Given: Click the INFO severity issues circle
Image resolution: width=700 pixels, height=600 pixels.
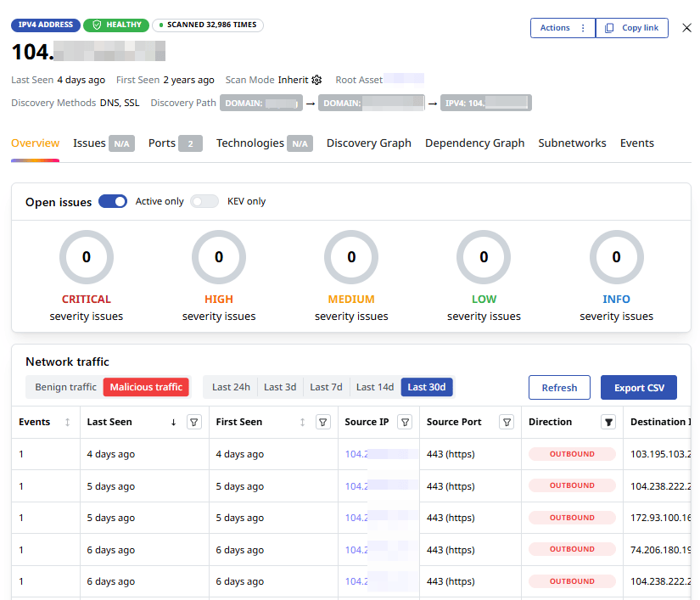Looking at the screenshot, I should click(617, 257).
